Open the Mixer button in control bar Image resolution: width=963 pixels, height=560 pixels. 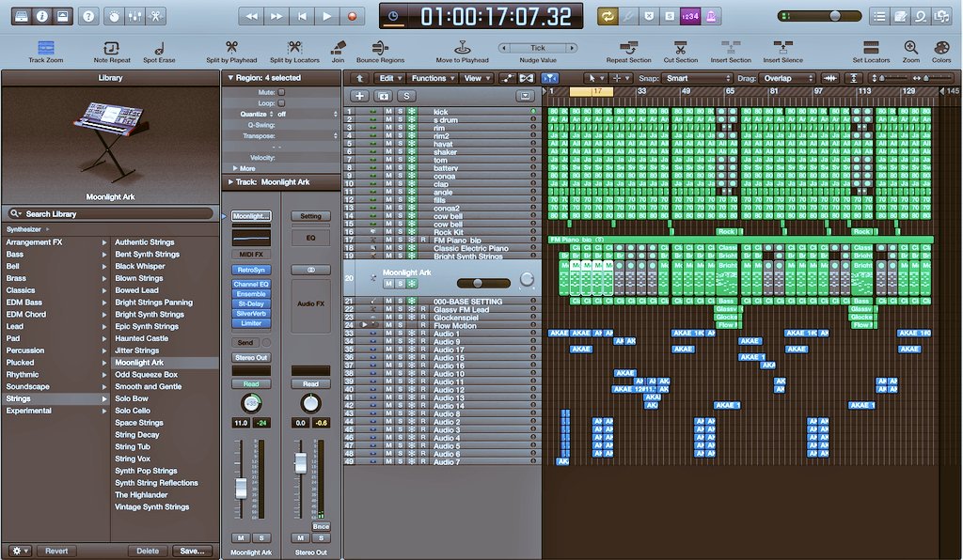coord(134,17)
